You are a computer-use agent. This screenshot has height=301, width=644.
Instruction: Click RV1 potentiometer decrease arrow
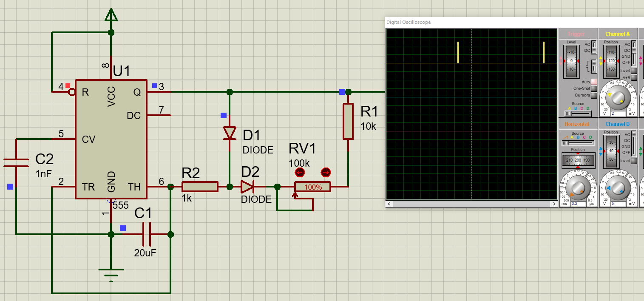[x=300, y=173]
